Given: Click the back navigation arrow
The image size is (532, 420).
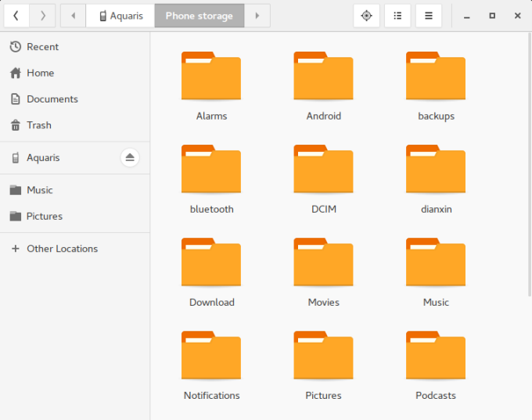Looking at the screenshot, I should pos(16,16).
